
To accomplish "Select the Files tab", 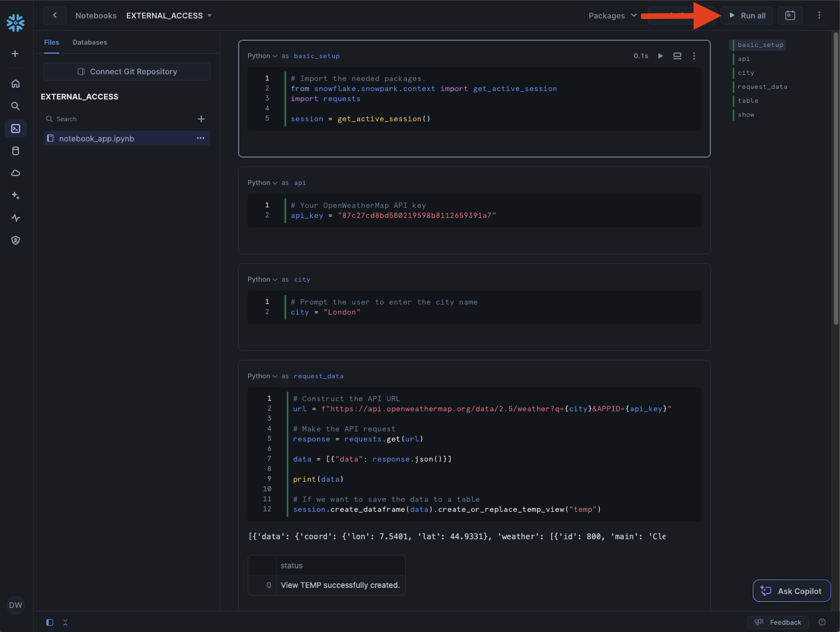I will [51, 42].
